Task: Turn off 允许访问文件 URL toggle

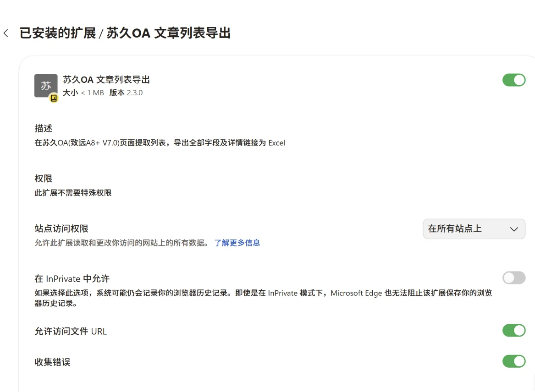Action: click(514, 330)
